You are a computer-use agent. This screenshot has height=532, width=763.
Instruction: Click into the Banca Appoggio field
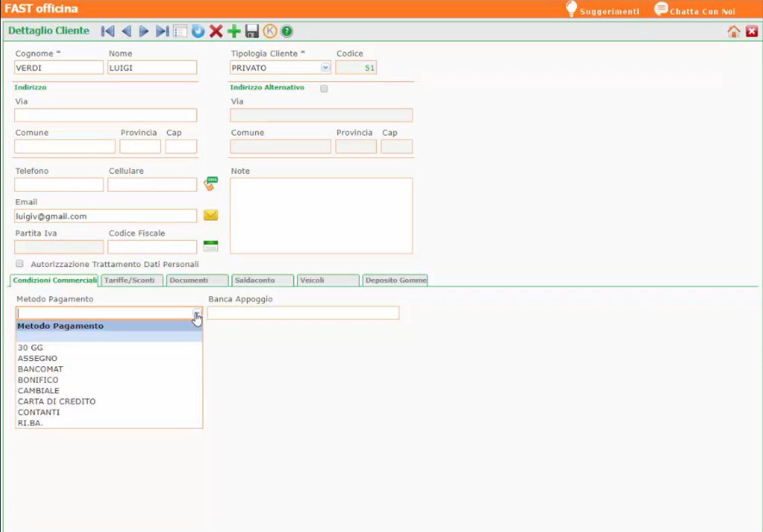click(303, 313)
